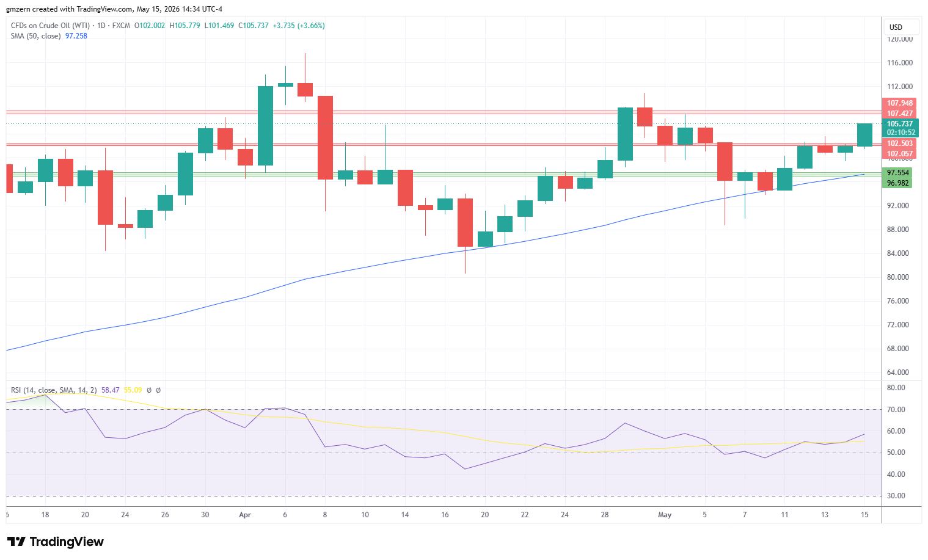The width and height of the screenshot is (928, 560).
Task: Click date 15 on the time axis
Action: point(864,515)
